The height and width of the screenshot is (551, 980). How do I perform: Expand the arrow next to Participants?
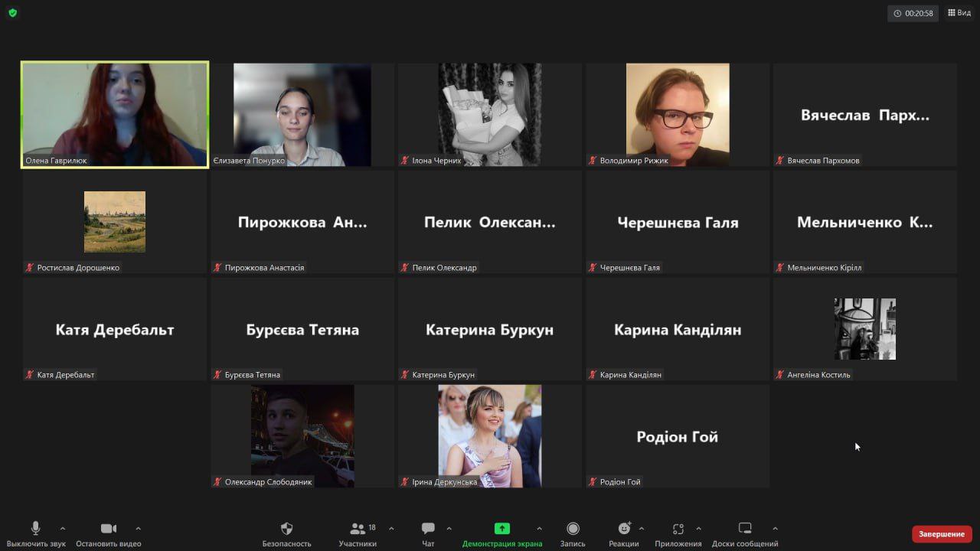click(x=391, y=528)
